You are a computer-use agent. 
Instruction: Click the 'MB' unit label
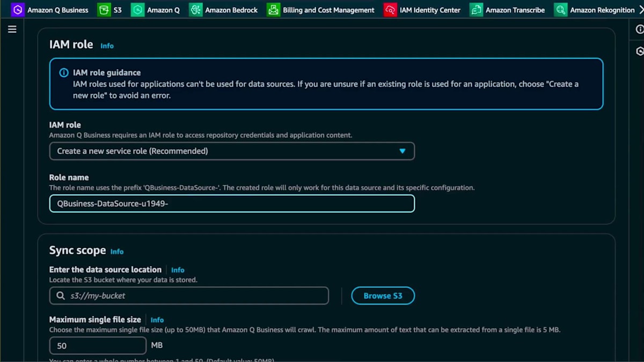[157, 345]
